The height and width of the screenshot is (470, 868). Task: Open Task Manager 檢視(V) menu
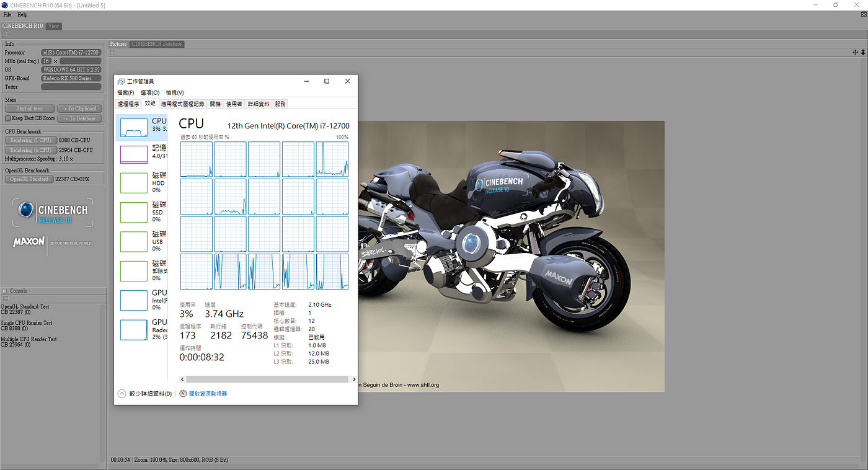tap(175, 92)
